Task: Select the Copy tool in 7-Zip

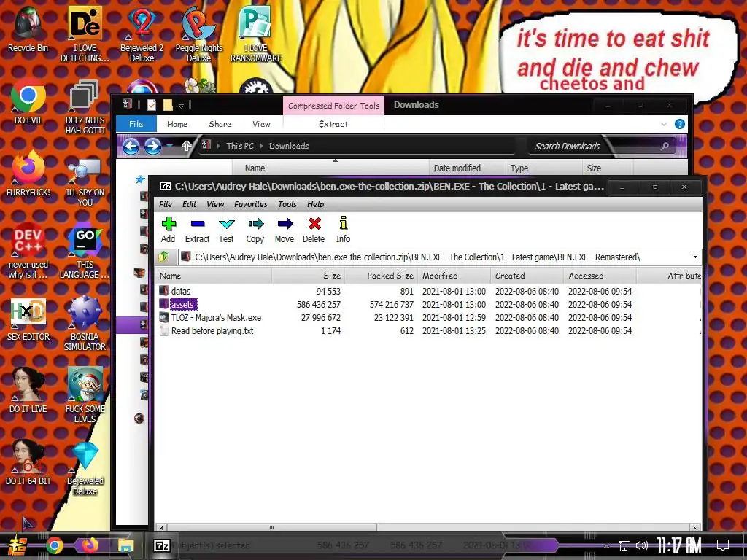Action: coord(255,230)
